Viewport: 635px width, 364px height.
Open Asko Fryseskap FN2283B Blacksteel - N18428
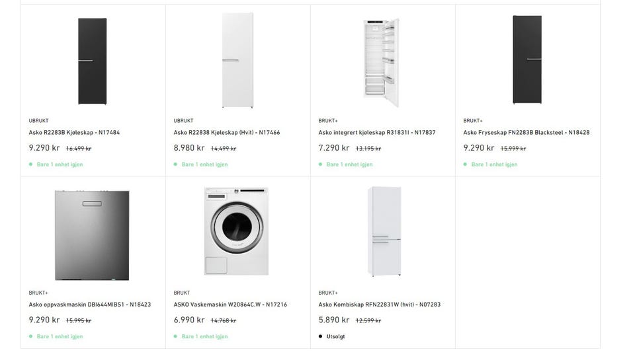pyautogui.click(x=526, y=133)
